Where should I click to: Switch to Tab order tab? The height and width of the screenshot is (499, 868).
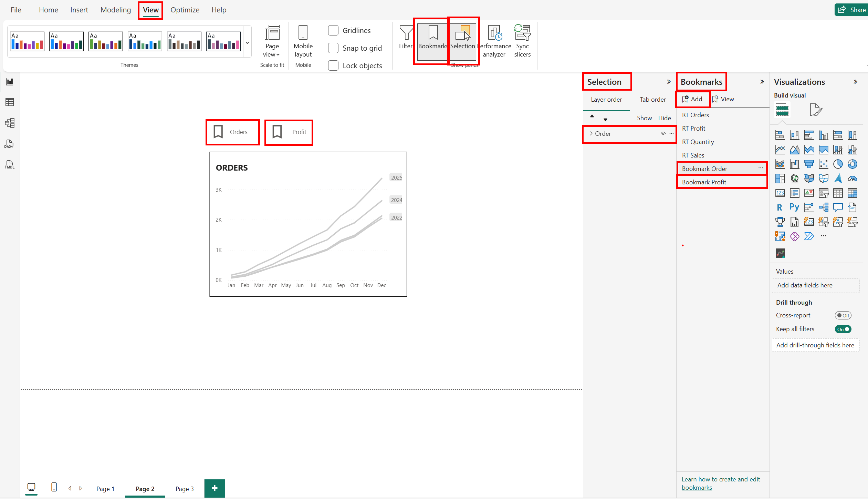652,100
